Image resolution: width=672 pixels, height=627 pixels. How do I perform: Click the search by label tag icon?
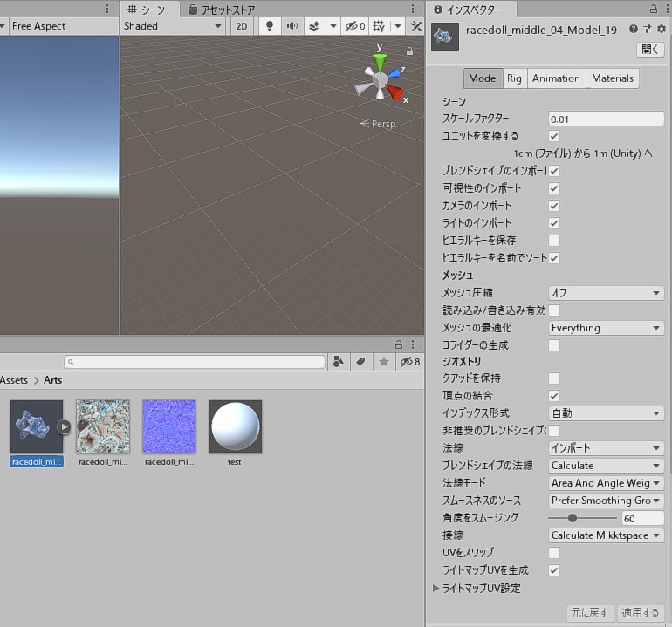tap(360, 362)
